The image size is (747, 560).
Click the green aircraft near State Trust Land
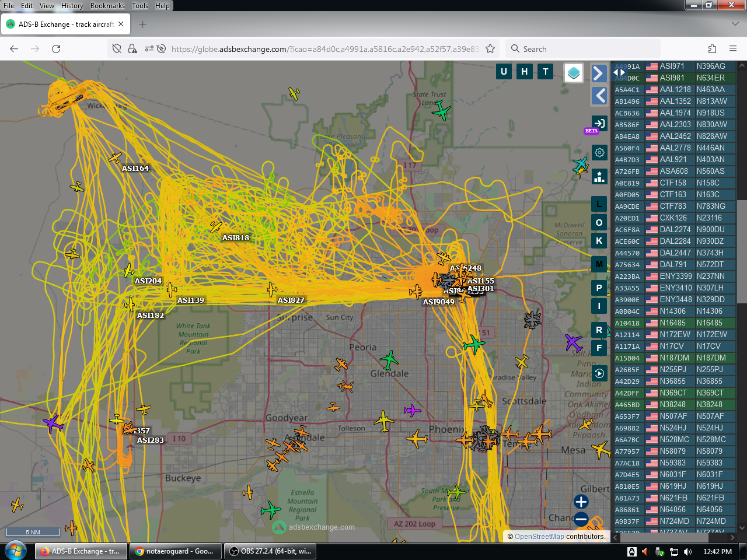pyautogui.click(x=441, y=110)
